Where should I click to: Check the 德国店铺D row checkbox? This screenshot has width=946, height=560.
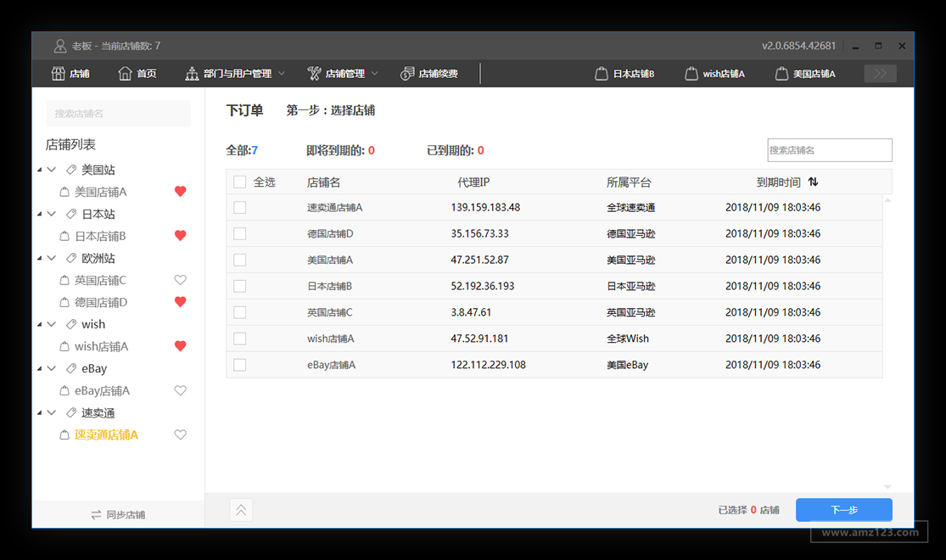[239, 233]
